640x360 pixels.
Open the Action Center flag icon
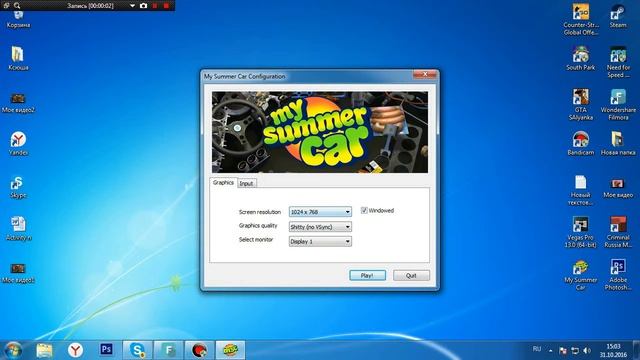(563, 351)
